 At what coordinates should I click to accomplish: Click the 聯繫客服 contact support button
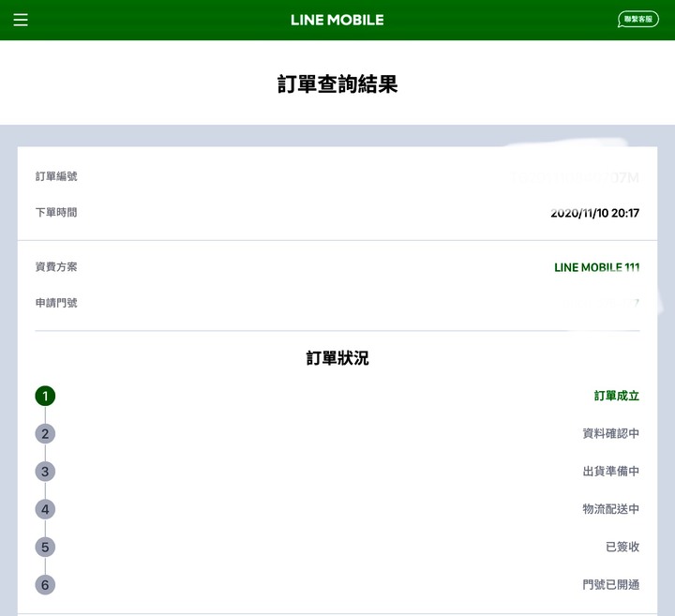(x=638, y=20)
